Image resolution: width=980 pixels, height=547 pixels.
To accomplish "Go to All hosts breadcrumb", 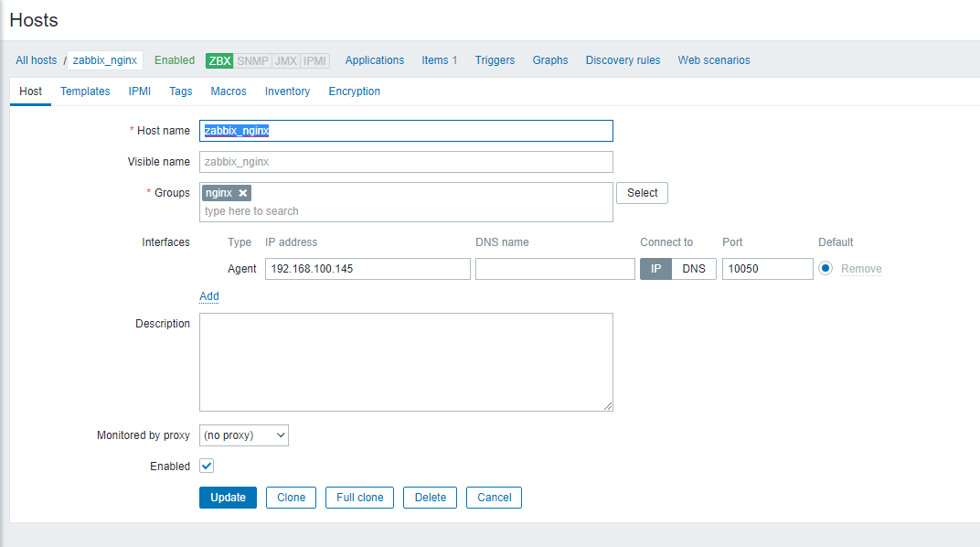I will pyautogui.click(x=37, y=60).
